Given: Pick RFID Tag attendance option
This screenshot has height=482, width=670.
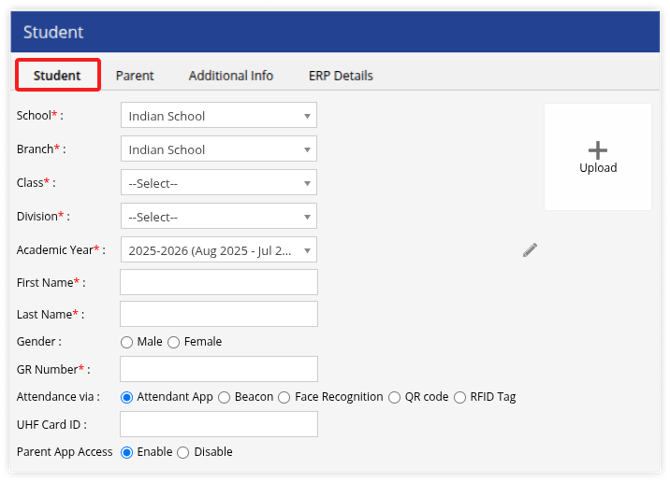Looking at the screenshot, I should pyautogui.click(x=460, y=397).
